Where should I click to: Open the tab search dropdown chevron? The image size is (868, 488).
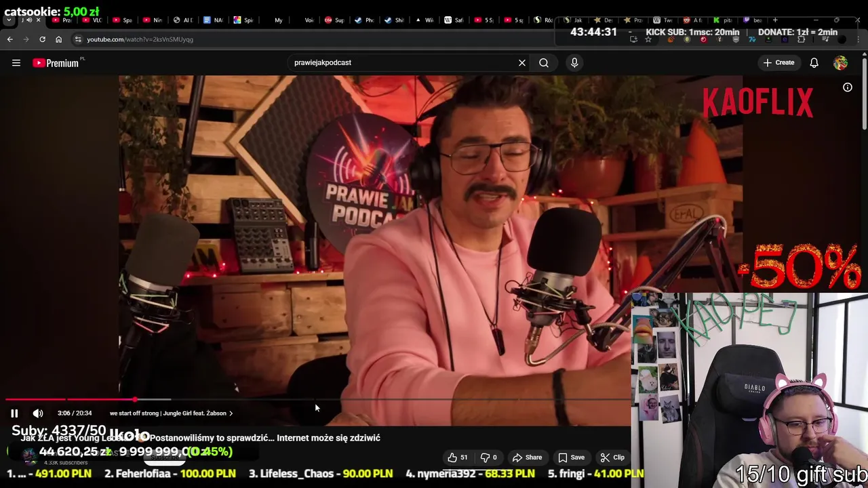pyautogui.click(x=9, y=20)
